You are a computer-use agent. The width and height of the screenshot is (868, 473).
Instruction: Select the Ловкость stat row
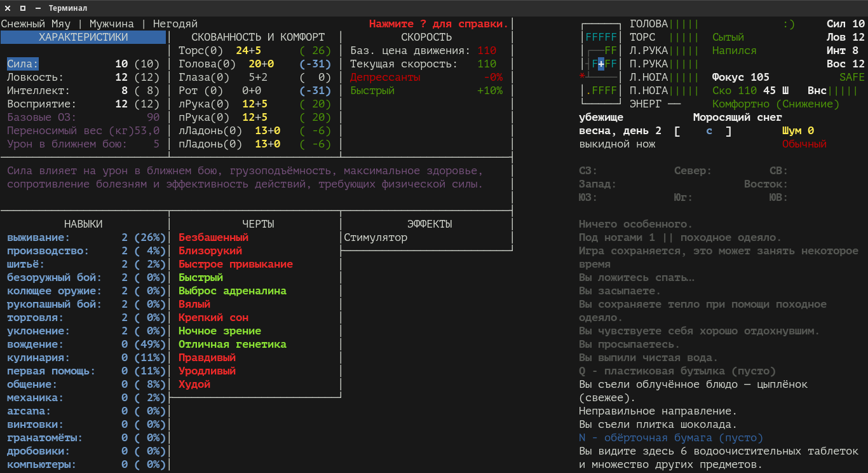pyautogui.click(x=83, y=78)
